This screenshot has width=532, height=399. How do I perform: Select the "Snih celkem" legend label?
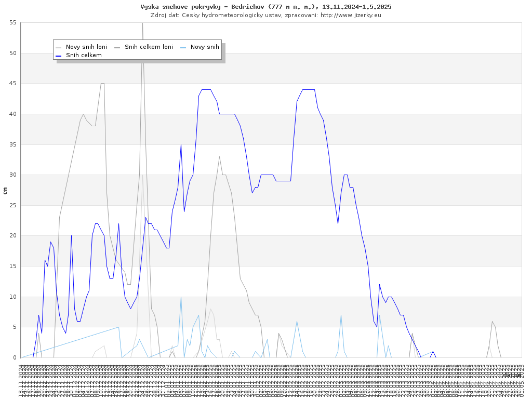tap(84, 55)
